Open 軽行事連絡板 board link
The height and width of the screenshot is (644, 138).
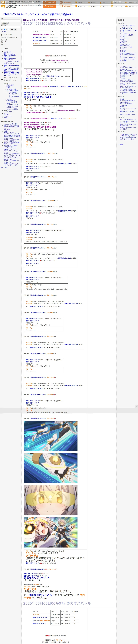coord(10,85)
